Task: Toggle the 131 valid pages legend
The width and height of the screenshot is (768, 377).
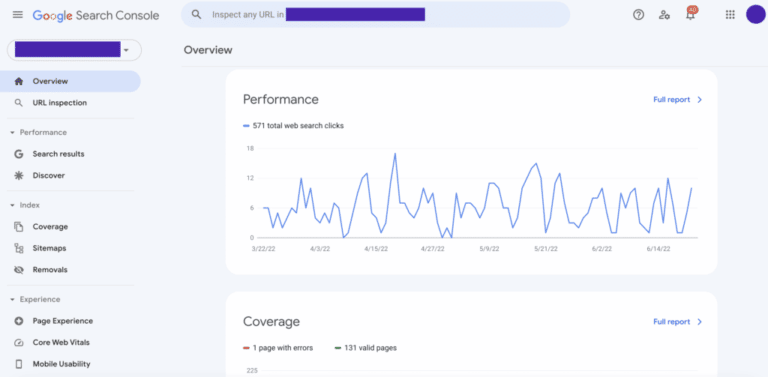Action: (365, 348)
